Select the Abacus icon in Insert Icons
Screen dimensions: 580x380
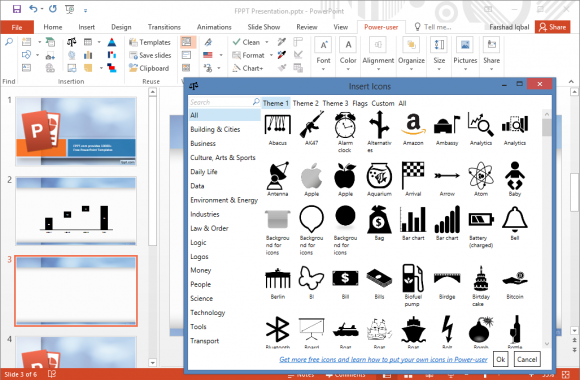(x=278, y=125)
